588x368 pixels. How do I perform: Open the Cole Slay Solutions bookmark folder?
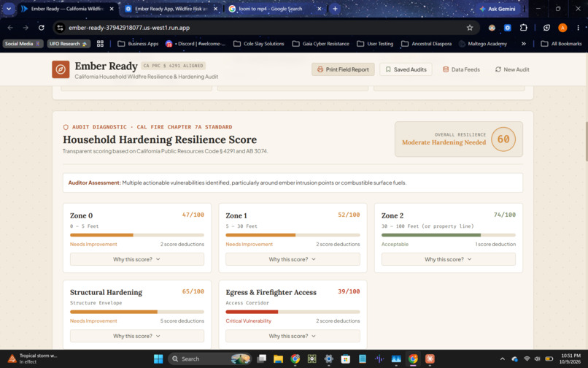pyautogui.click(x=259, y=44)
